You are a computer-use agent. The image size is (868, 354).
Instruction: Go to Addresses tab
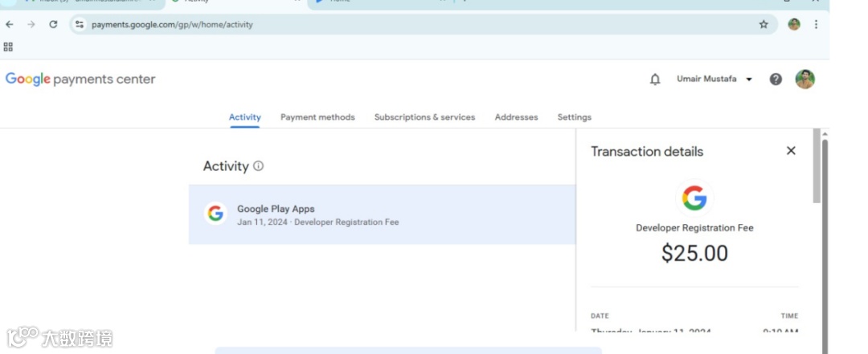pos(517,117)
